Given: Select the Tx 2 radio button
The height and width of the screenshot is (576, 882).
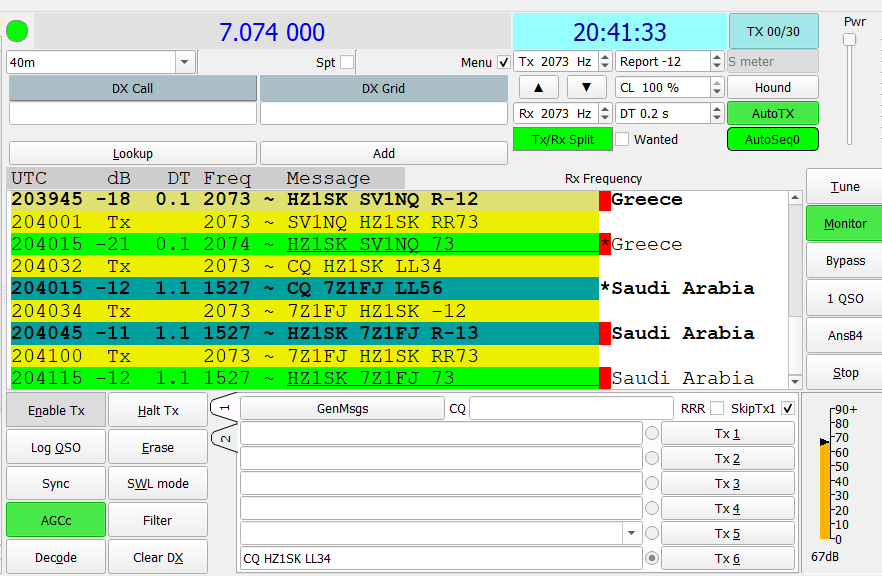Looking at the screenshot, I should click(x=652, y=458).
